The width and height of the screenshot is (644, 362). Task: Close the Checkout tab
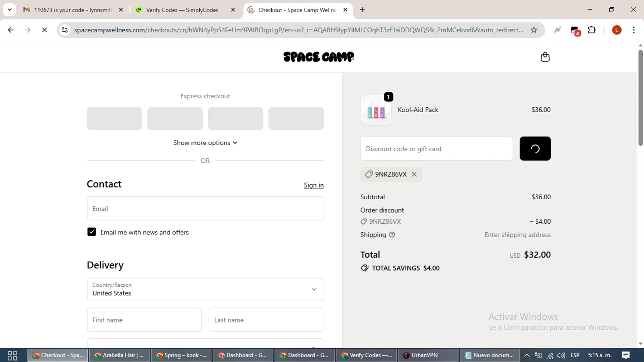(345, 10)
